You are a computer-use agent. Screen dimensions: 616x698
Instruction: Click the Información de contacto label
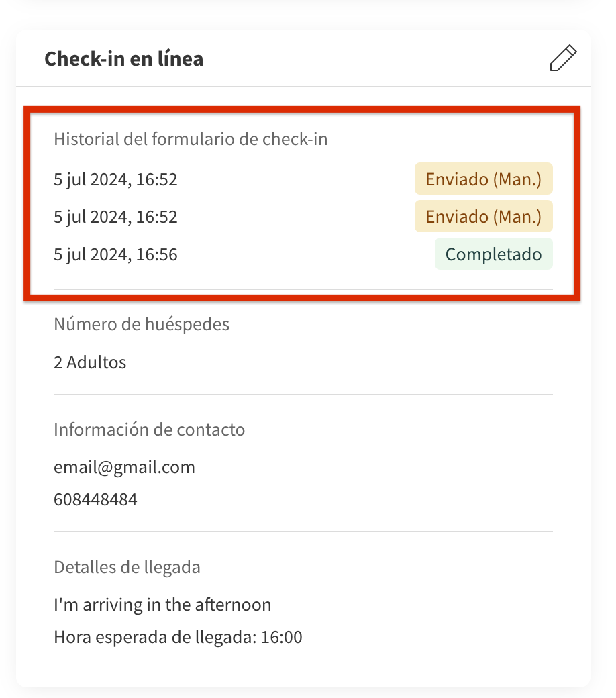149,429
